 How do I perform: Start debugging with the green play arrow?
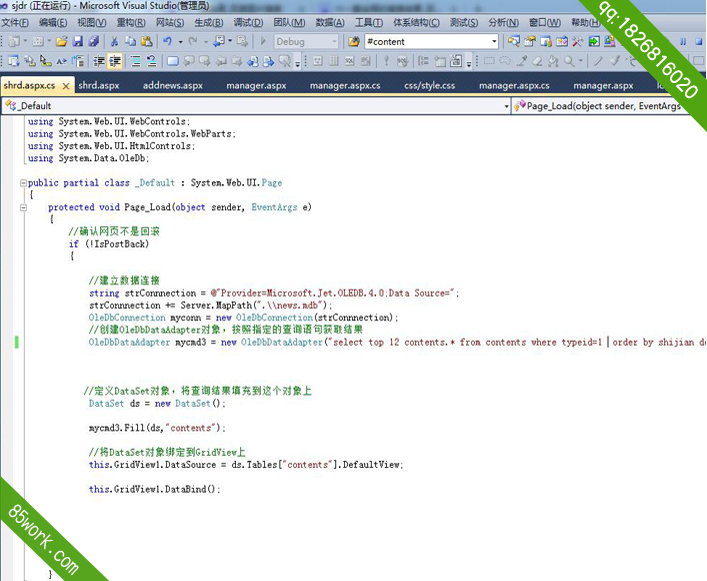(263, 41)
